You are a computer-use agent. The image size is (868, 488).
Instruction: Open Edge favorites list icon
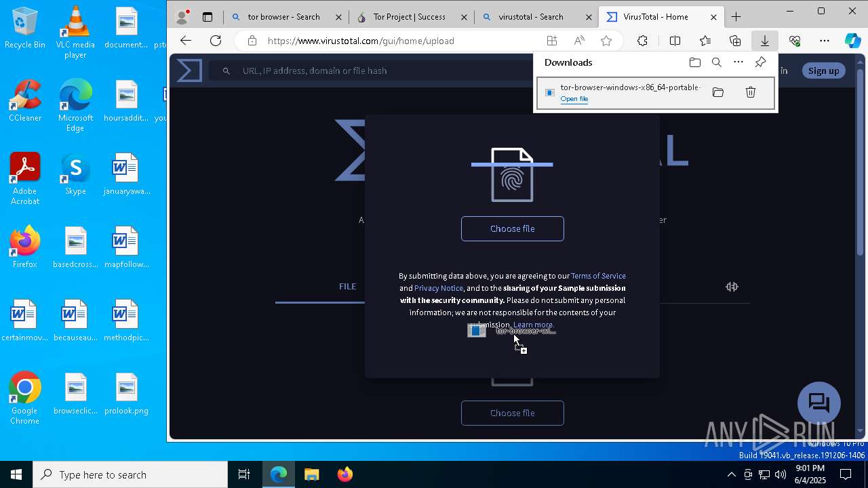coord(705,41)
